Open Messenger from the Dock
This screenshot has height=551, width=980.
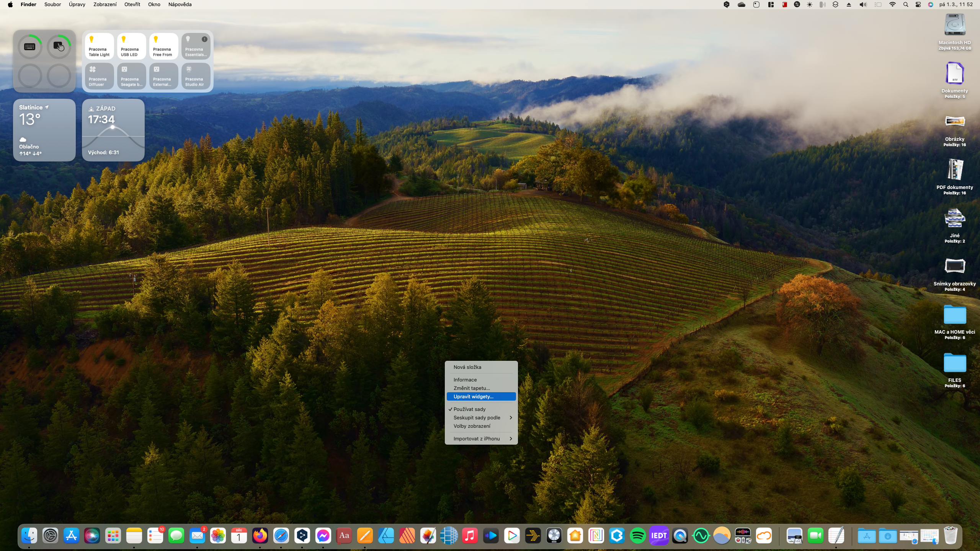click(x=323, y=536)
